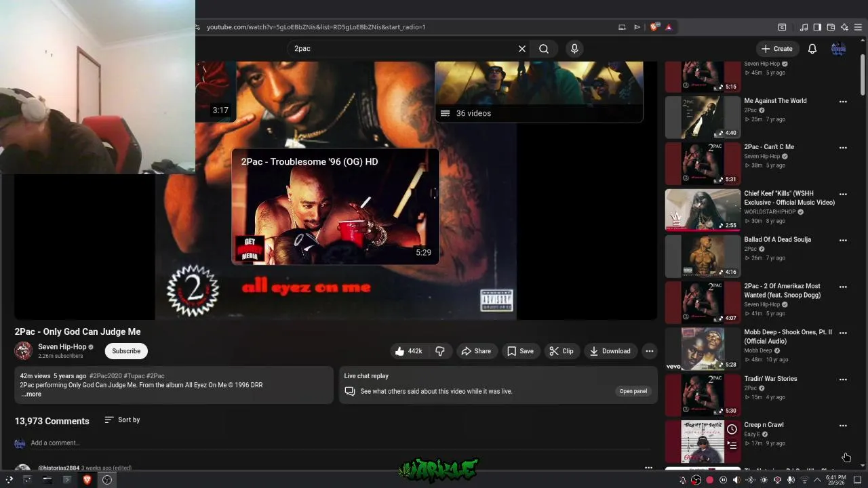Image resolution: width=868 pixels, height=488 pixels.
Task: Click Watch Later clock on Creep n Crawl
Action: [732, 429]
